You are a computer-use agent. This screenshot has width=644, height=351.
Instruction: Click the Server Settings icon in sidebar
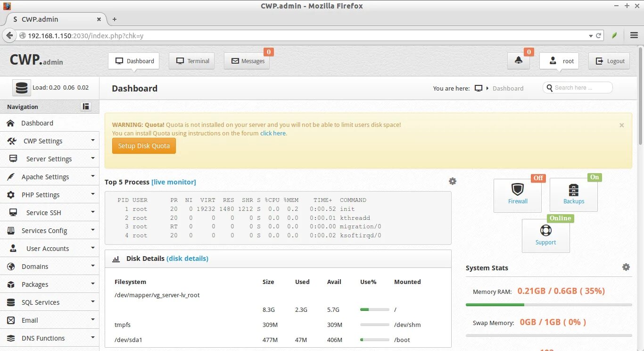click(13, 159)
